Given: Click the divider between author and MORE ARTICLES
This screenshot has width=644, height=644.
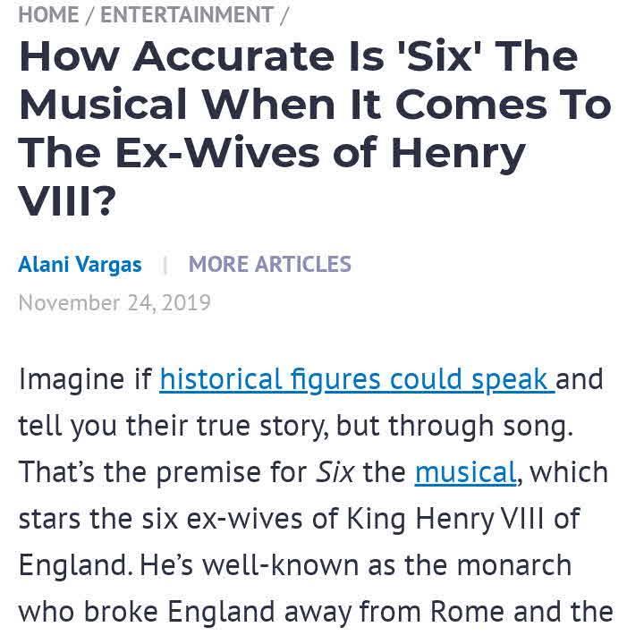Looking at the screenshot, I should tap(165, 265).
